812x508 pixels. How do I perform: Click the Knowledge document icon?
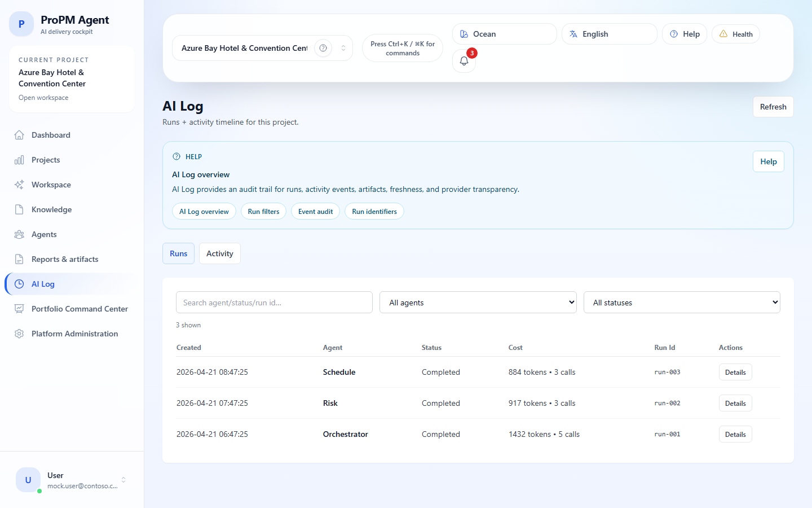point(19,209)
